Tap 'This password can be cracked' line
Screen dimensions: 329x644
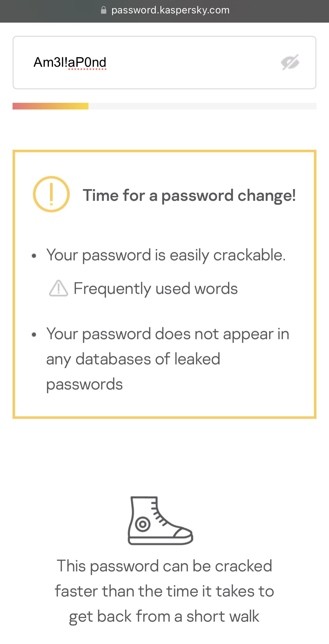164,566
